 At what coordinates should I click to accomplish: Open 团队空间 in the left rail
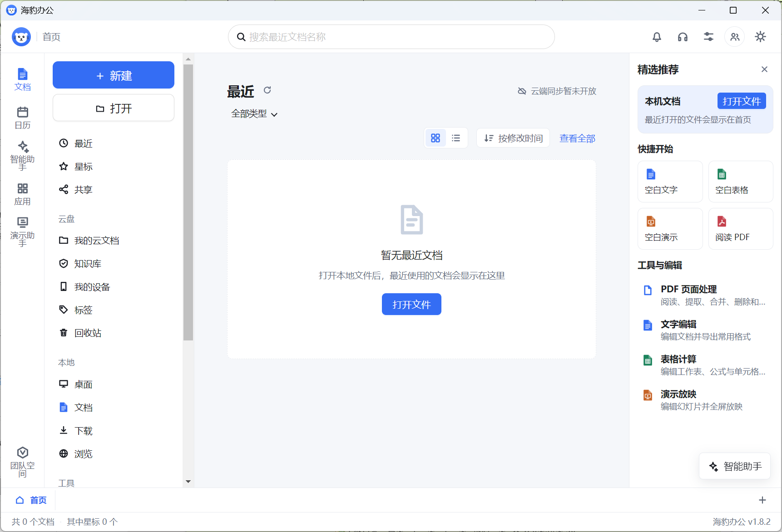click(22, 462)
